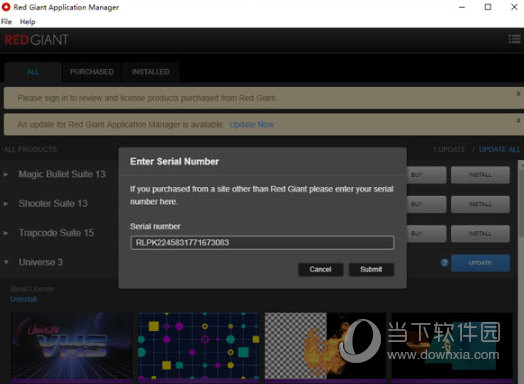Dismiss the sign-in notification banner
This screenshot has width=524, height=384.
[x=518, y=94]
